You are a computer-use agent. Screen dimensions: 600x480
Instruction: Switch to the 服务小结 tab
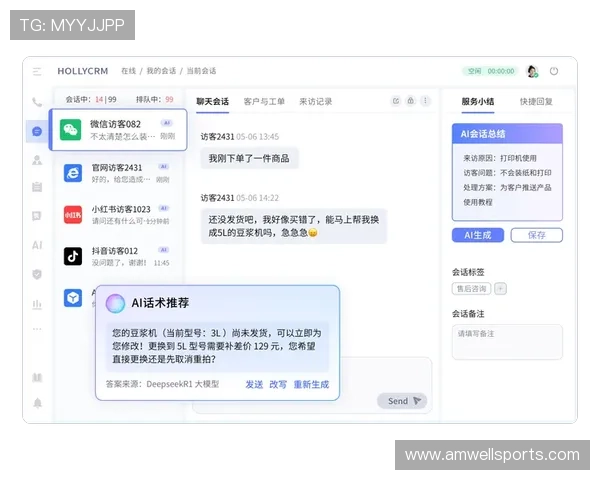tap(478, 101)
